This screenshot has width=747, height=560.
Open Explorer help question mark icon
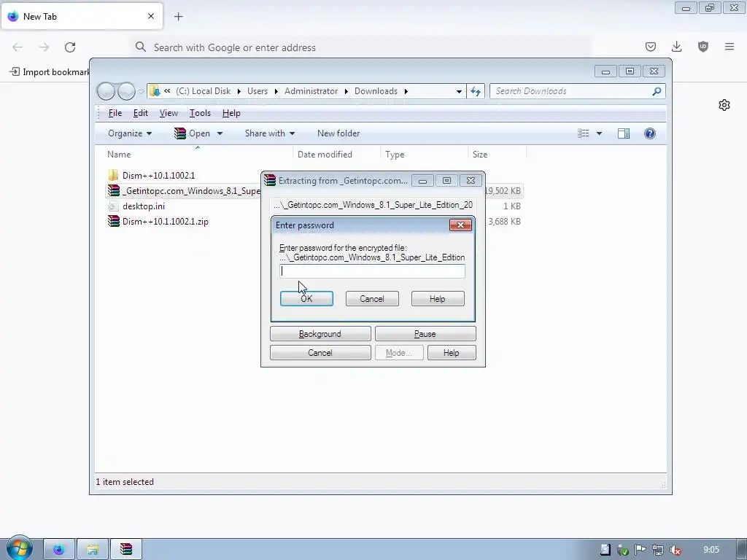[x=649, y=133]
